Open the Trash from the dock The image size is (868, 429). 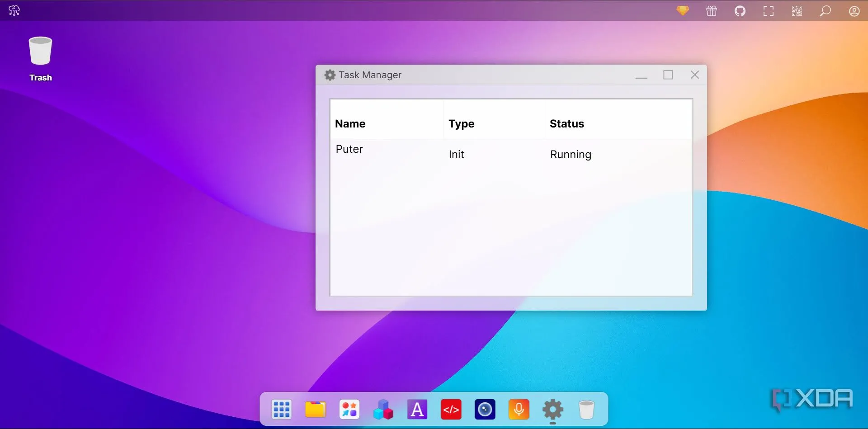click(586, 409)
